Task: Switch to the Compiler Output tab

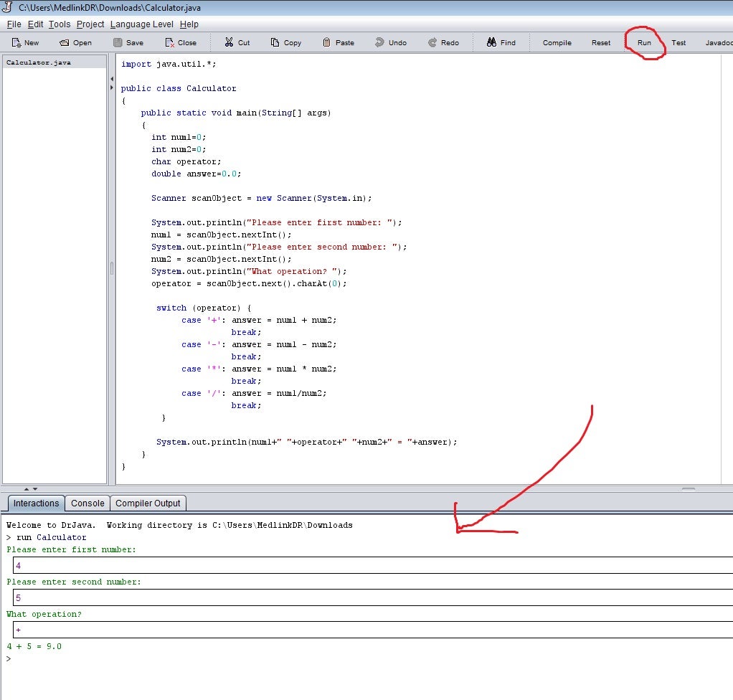Action: [x=148, y=503]
